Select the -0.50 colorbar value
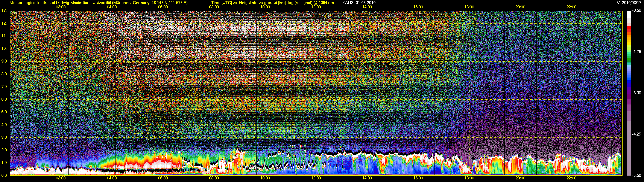Screen dimensions: 644x182 [x=636, y=10]
